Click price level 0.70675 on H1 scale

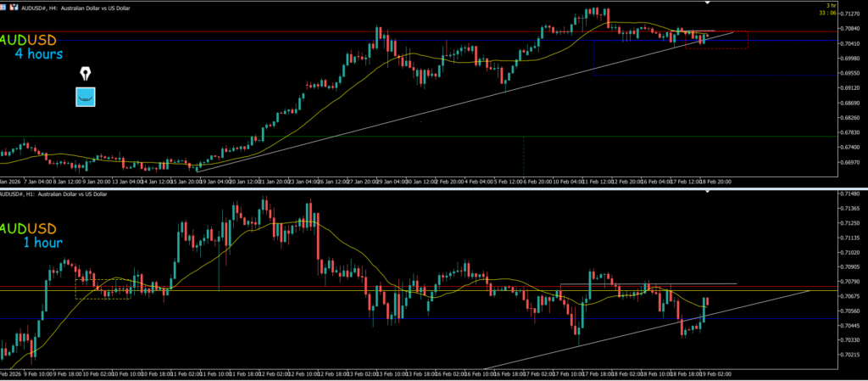848,296
